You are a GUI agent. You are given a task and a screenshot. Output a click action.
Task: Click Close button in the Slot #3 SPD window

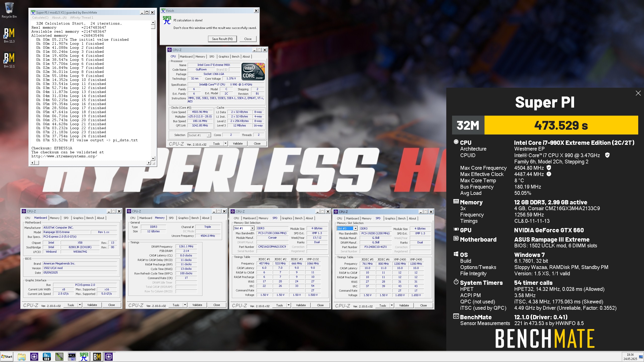click(423, 305)
